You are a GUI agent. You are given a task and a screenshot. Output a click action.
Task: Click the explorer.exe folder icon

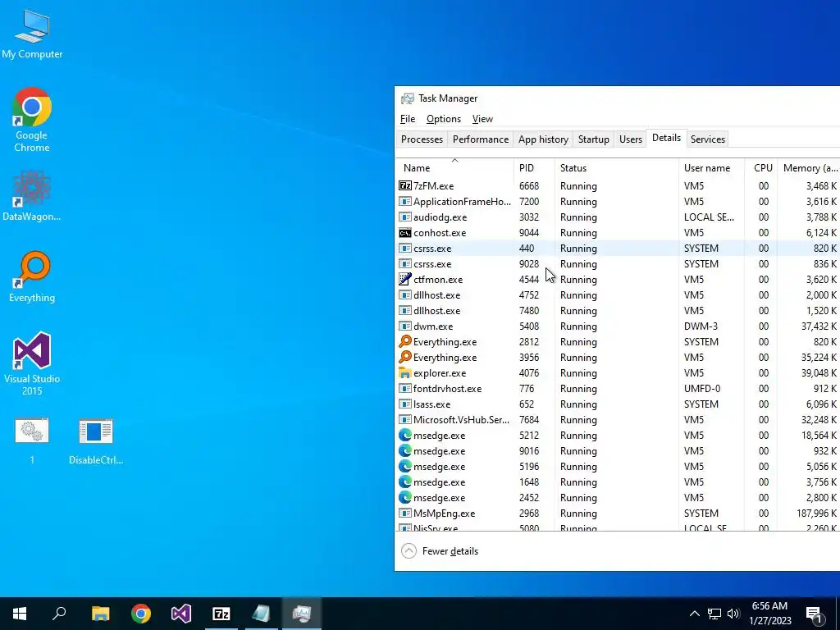405,373
